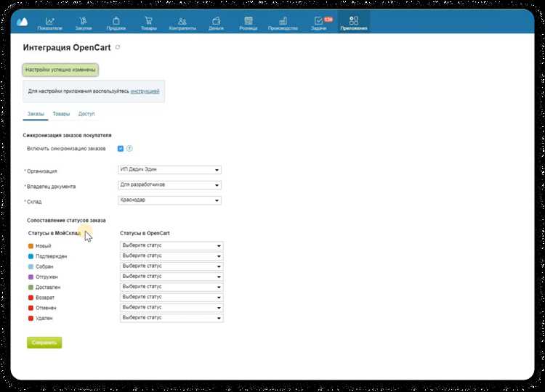This screenshot has width=545, height=392.
Task: Click the Новый status label
Action: tap(44, 246)
